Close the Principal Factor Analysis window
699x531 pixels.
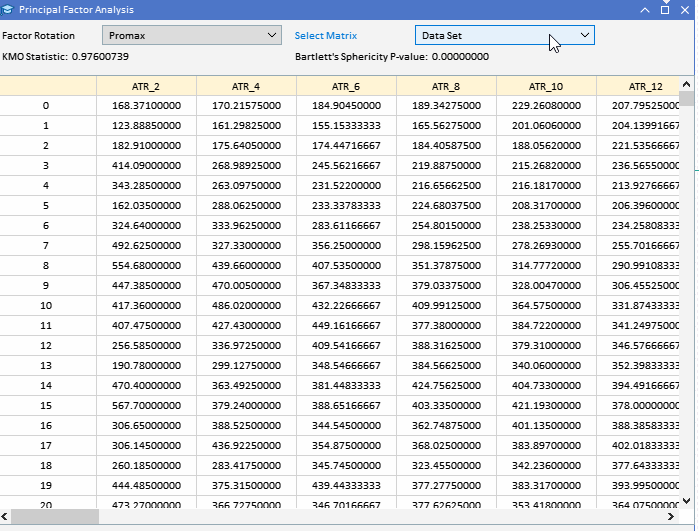[685, 10]
